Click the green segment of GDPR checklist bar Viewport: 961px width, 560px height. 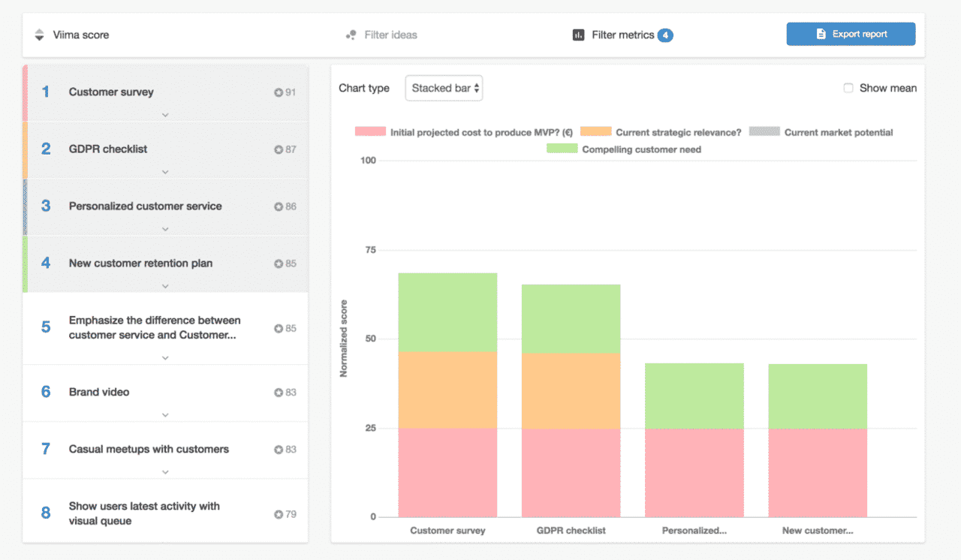pyautogui.click(x=571, y=318)
